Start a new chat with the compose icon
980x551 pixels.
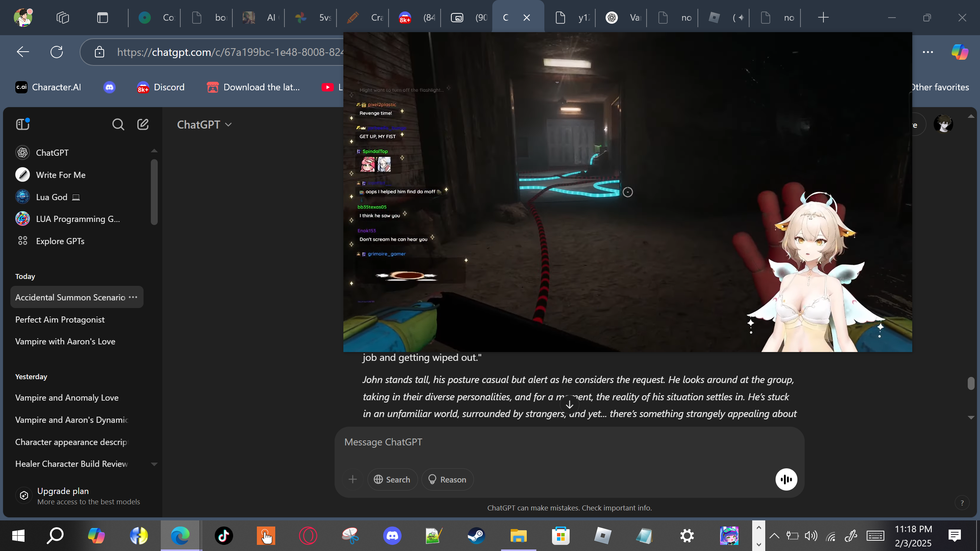143,124
